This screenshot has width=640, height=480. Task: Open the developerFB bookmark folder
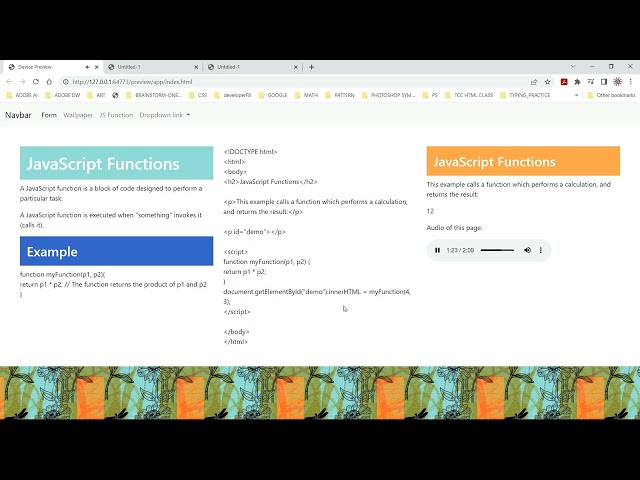click(x=233, y=95)
